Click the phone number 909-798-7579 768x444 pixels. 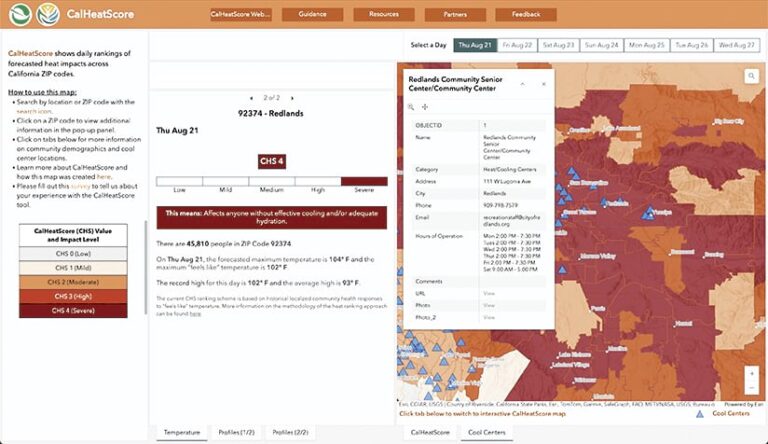[501, 205]
